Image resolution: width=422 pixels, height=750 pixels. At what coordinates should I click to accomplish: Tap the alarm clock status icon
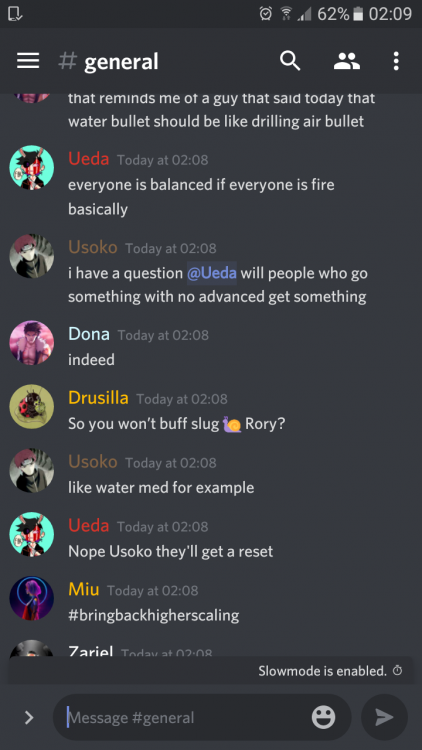[265, 14]
